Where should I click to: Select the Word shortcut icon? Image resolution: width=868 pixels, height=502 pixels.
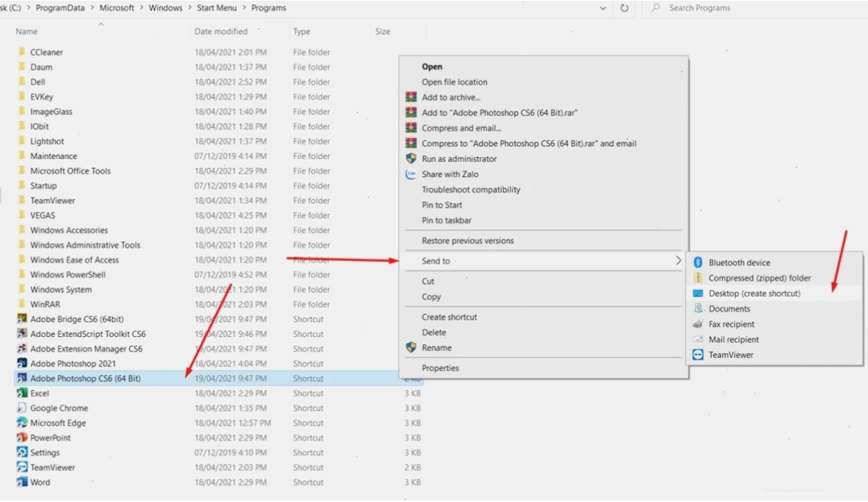22,482
